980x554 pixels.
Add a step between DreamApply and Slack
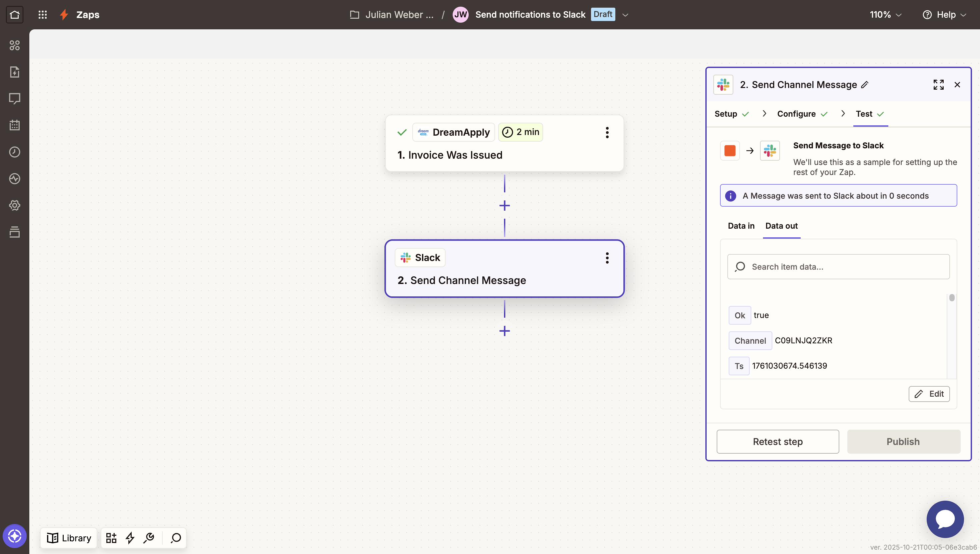504,205
